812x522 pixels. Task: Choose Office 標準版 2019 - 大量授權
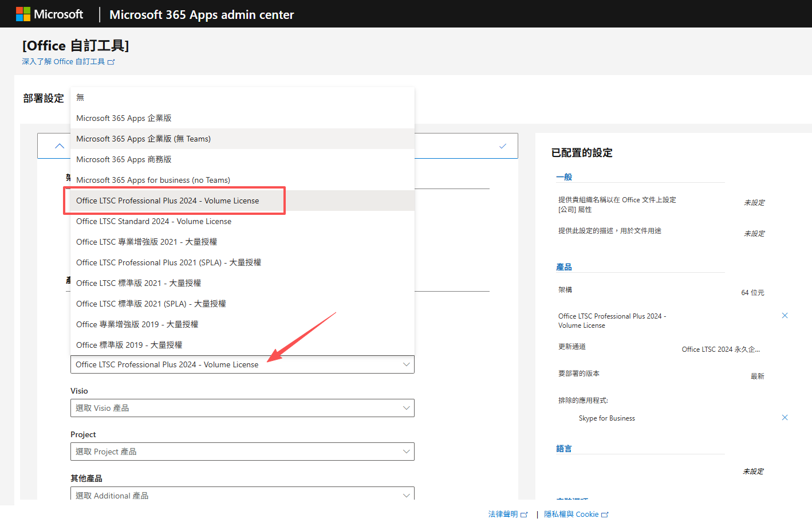(242, 345)
